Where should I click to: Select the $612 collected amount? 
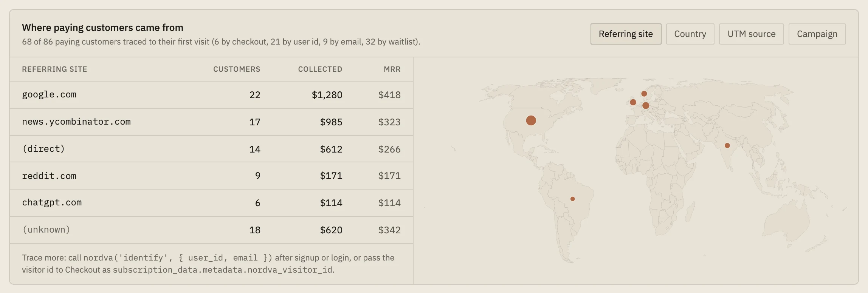pos(331,149)
